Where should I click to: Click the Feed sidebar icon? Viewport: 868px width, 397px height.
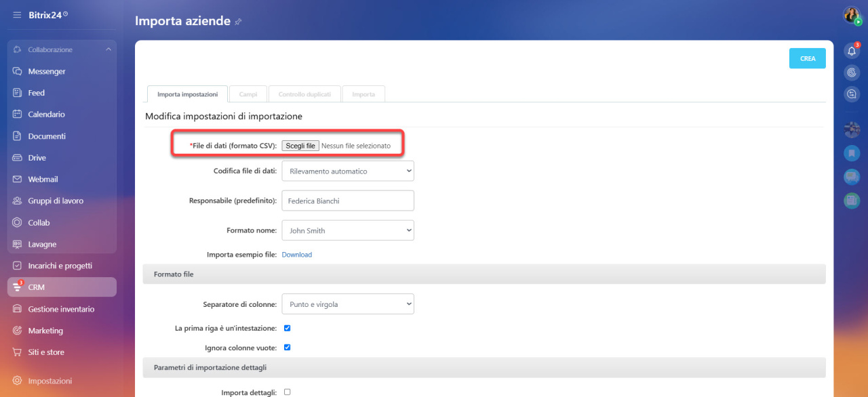[18, 93]
